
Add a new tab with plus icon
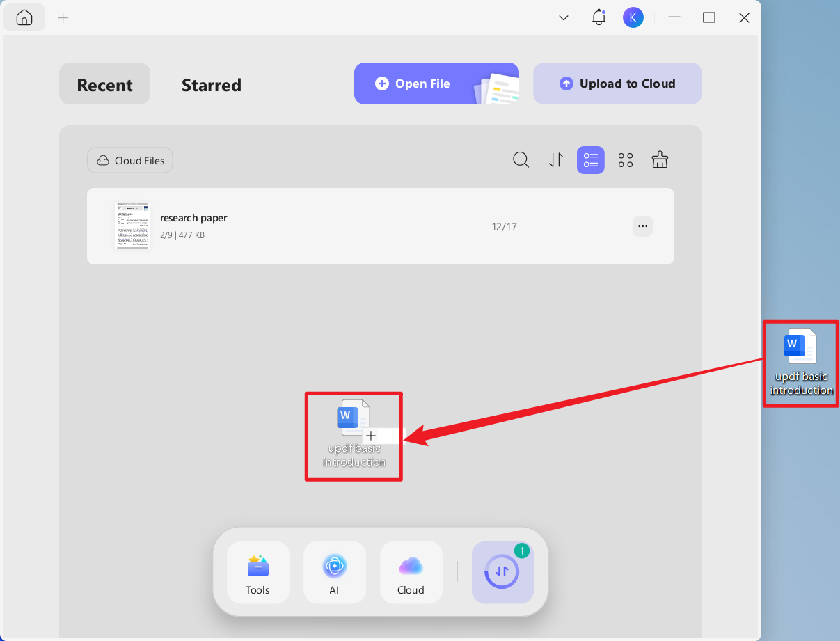tap(63, 18)
